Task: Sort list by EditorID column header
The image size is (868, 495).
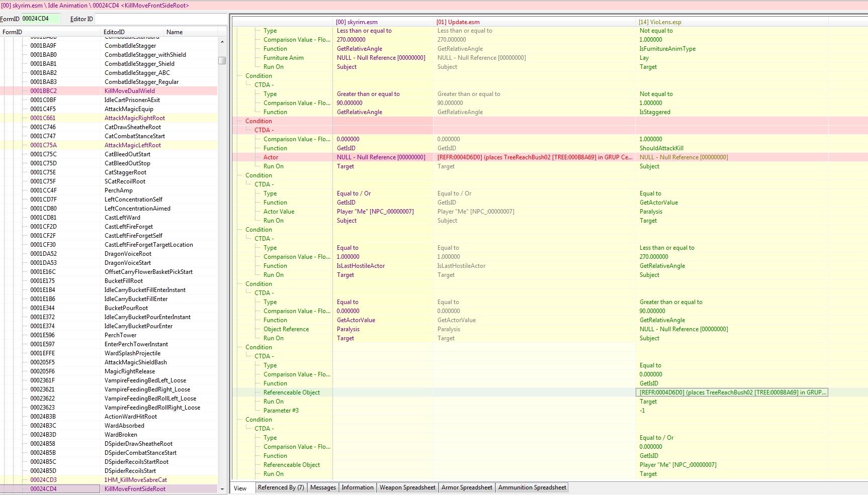Action: point(114,32)
